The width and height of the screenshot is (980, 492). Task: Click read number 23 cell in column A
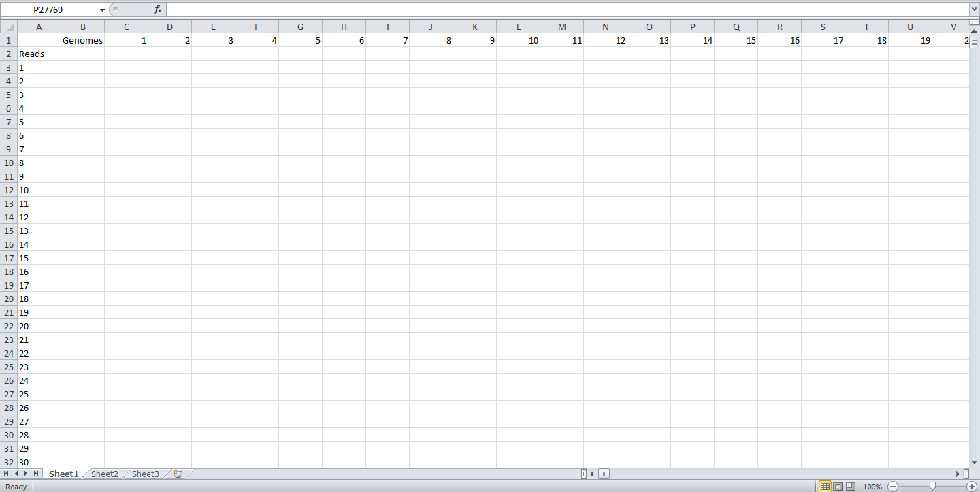coord(39,367)
